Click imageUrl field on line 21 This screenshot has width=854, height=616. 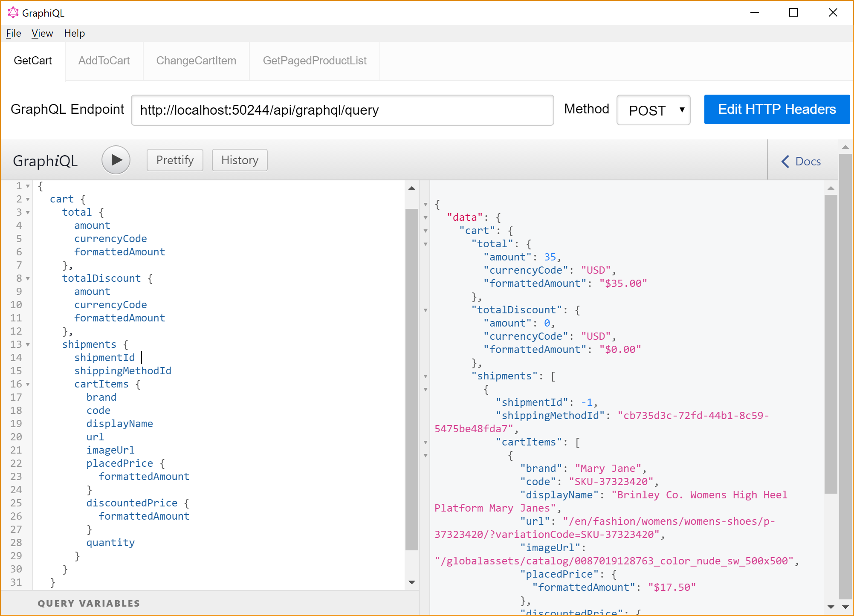point(110,450)
